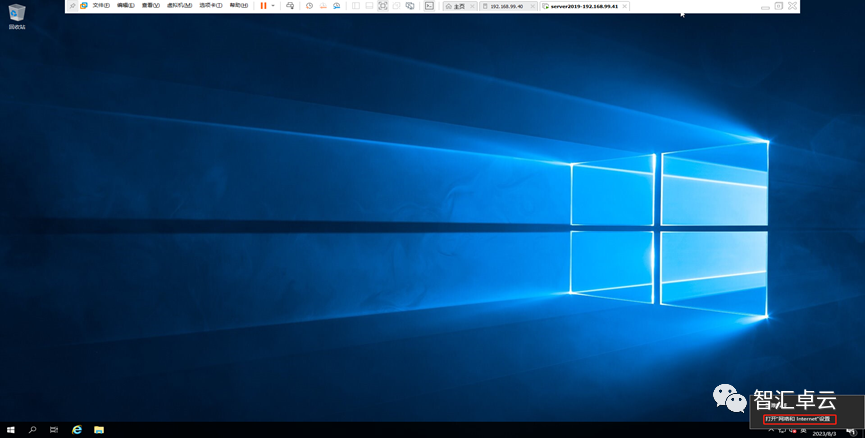Close the server2019-192.168.99.41 tab
This screenshot has width=865, height=438.
pos(624,6)
